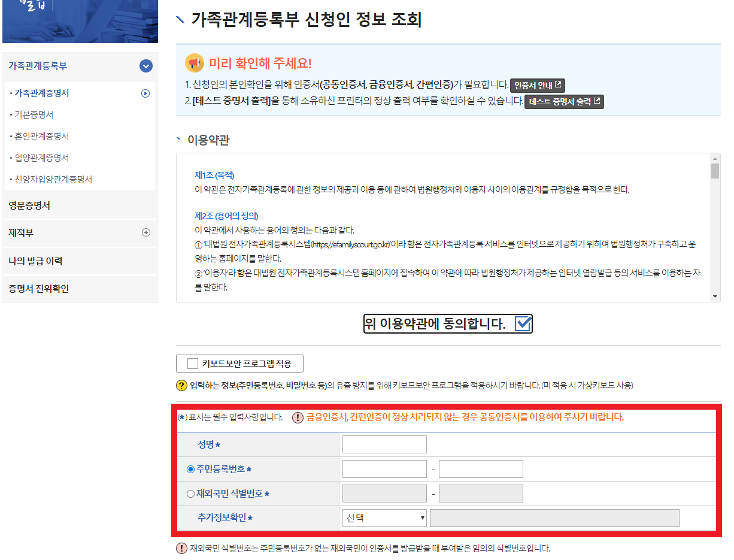Viewport: 734px width, 560px height.
Task: Click the terms scrollbar up arrow
Action: click(x=715, y=158)
